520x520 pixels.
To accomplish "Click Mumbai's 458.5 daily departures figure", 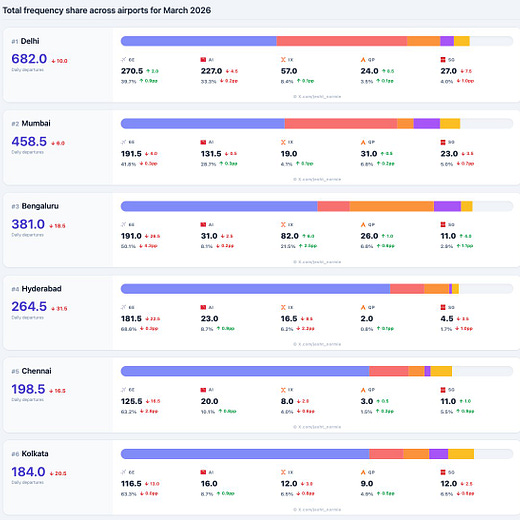I will coord(29,141).
